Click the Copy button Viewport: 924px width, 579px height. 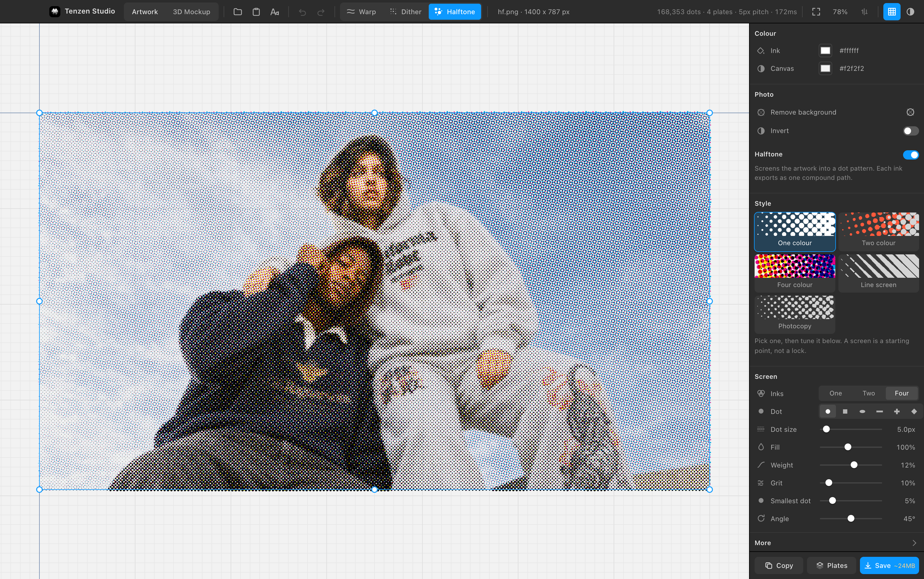coord(779,565)
